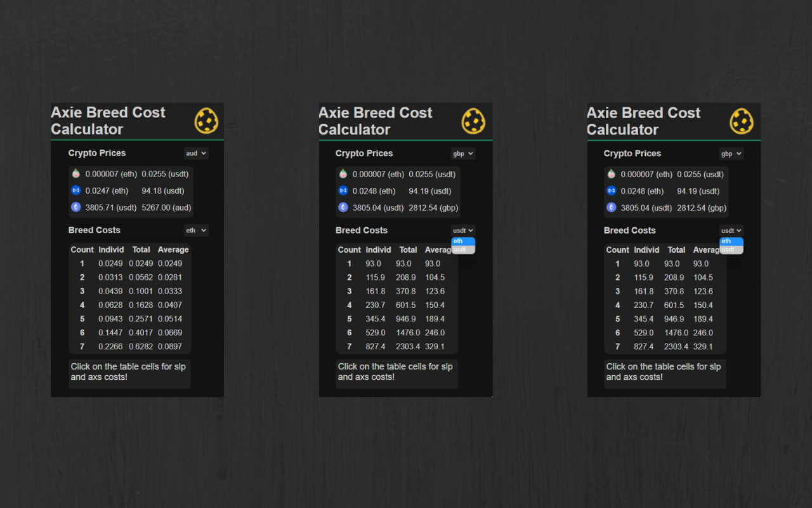
Task: Open the gbp currency dropdown in right panel
Action: [x=731, y=154]
